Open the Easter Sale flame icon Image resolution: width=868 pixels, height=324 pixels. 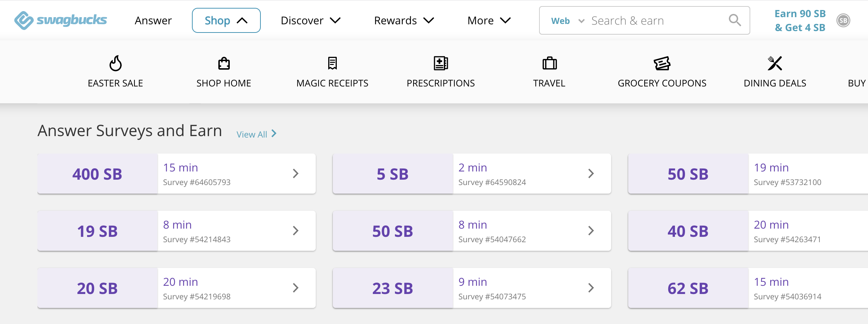tap(116, 64)
